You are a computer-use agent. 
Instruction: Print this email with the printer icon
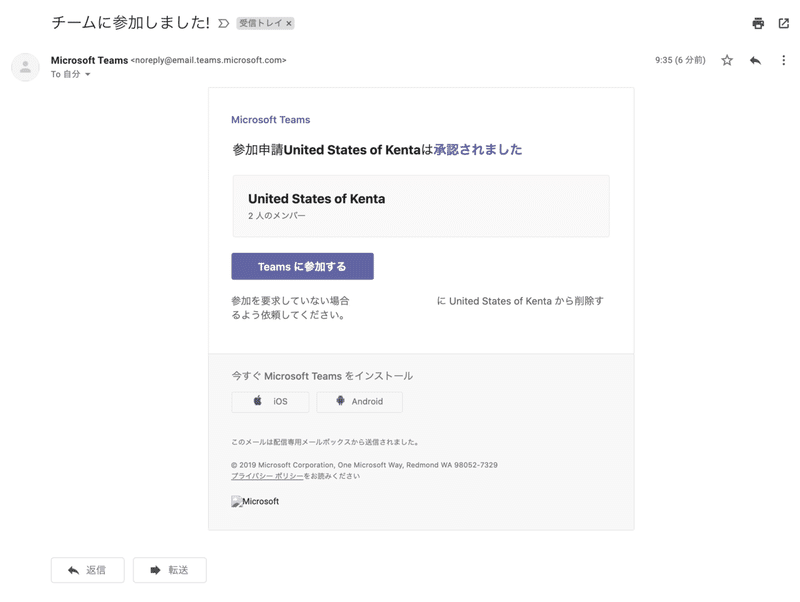758,23
